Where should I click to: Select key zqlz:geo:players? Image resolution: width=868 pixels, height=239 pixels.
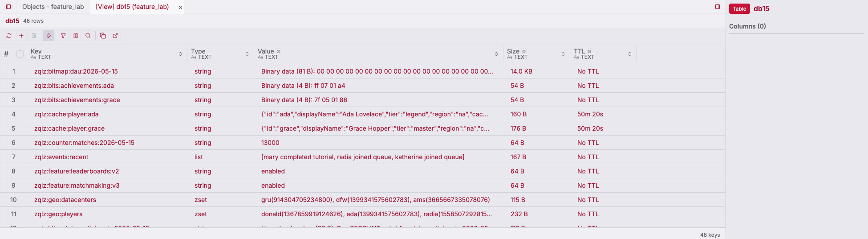58,214
